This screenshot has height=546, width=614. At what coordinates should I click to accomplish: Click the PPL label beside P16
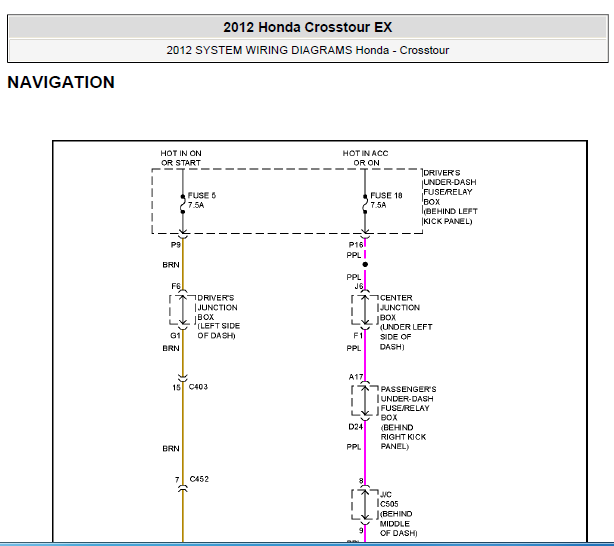354,255
